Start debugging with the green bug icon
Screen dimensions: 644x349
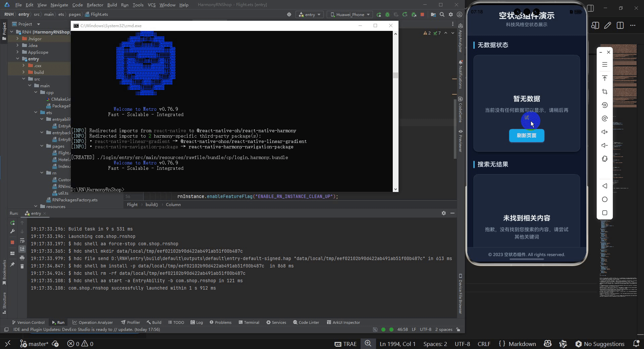point(387,14)
